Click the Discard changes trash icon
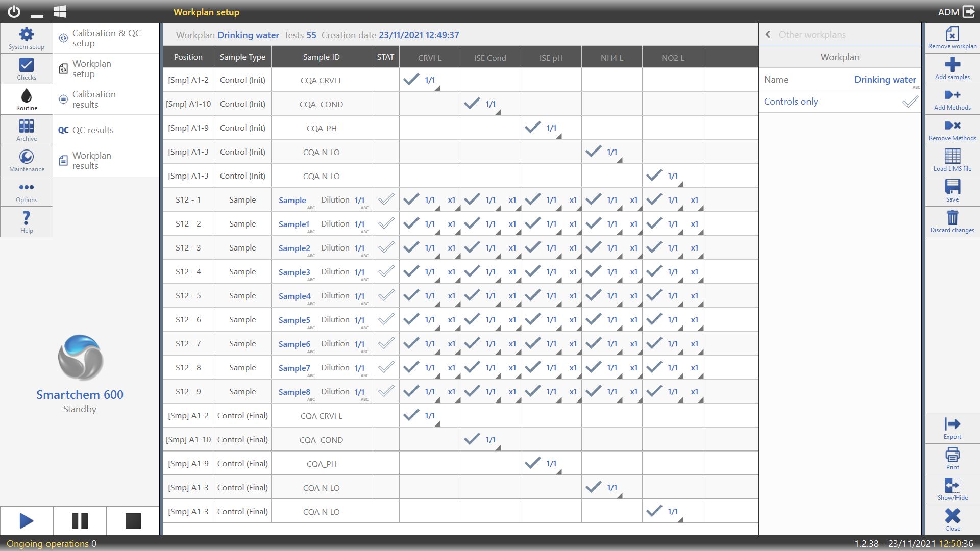The width and height of the screenshot is (980, 551). (952, 217)
